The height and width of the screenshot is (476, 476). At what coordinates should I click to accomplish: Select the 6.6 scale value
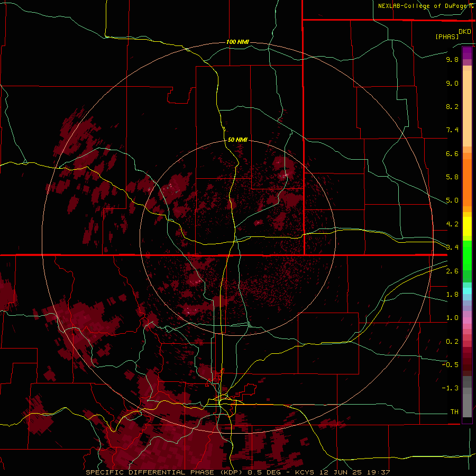click(452, 153)
